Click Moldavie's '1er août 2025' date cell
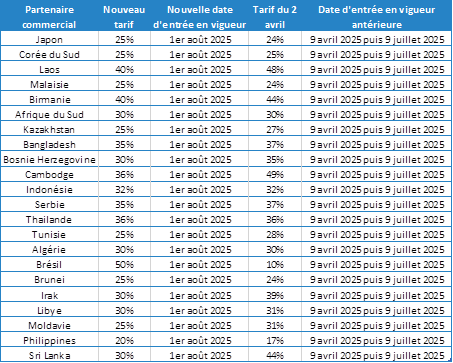 199,325
